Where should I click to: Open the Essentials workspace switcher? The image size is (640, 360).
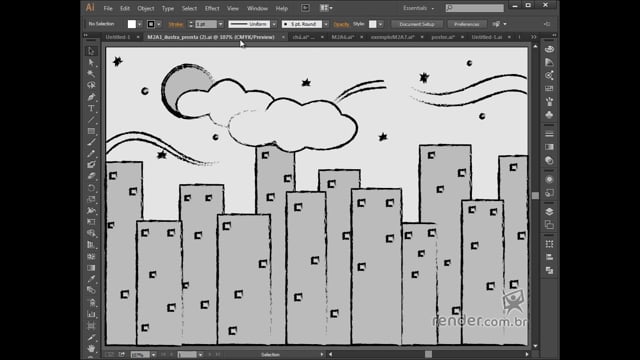418,8
